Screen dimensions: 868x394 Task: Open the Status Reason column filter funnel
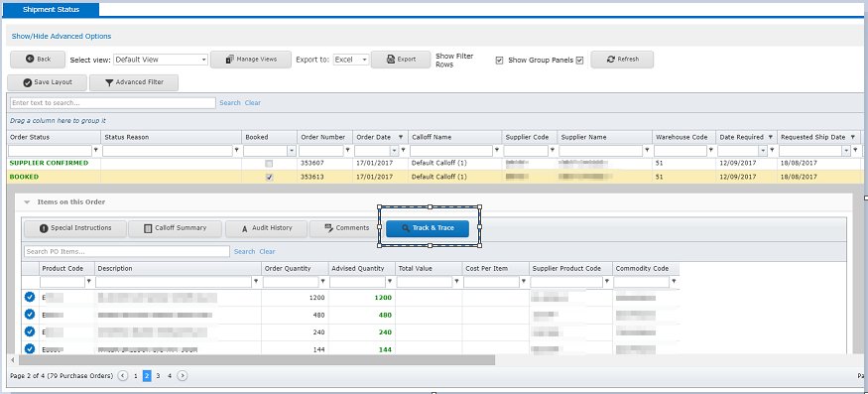click(237, 150)
